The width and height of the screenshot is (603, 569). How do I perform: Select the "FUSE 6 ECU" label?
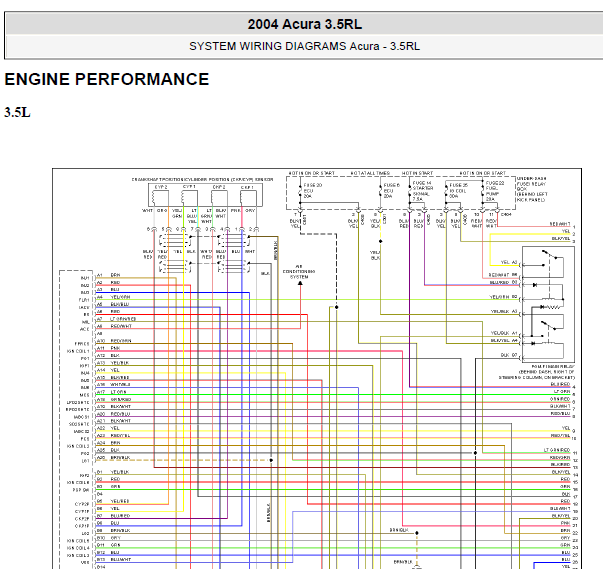click(x=391, y=191)
